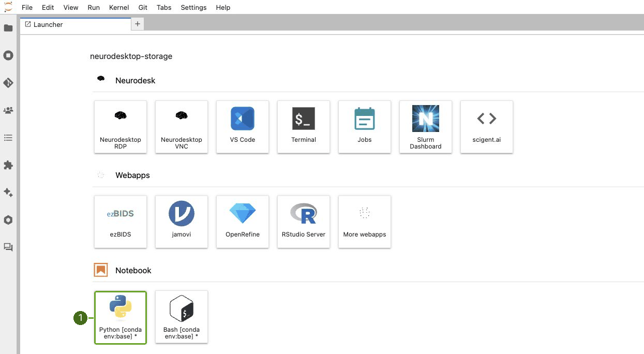The image size is (644, 354).
Task: Launch OpenRefine
Action: tap(243, 222)
